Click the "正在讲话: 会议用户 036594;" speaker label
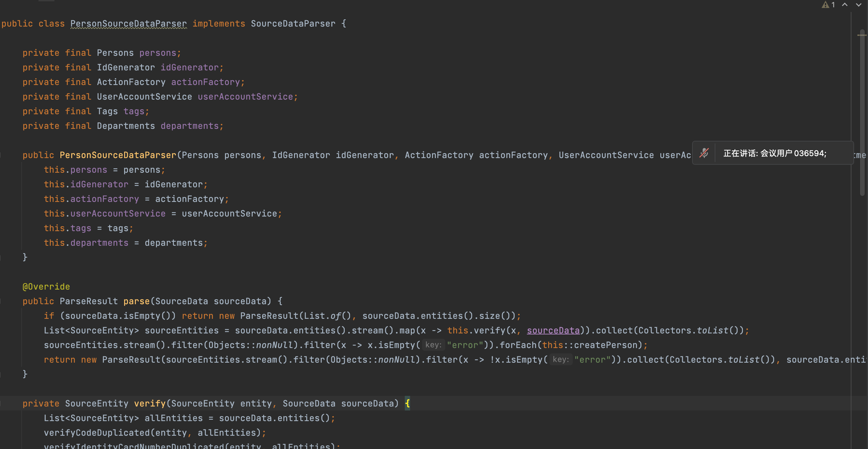868x449 pixels. (775, 153)
